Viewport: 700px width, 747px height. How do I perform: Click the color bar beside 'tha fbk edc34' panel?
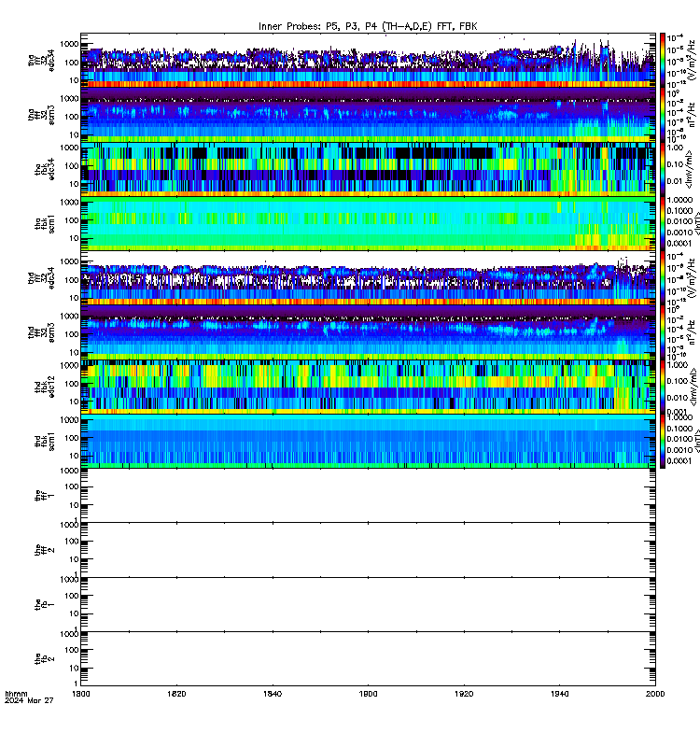[663, 169]
